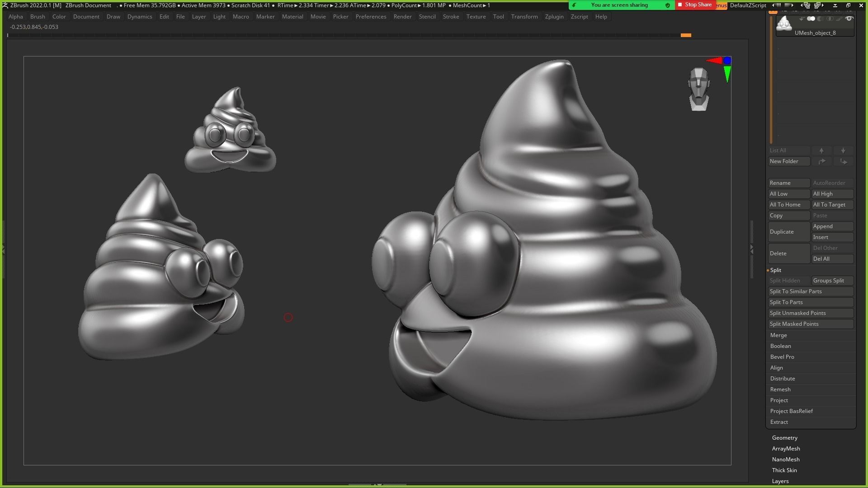Open the Preferences menu
Viewport: 868px width, 488px height.
pyautogui.click(x=371, y=17)
